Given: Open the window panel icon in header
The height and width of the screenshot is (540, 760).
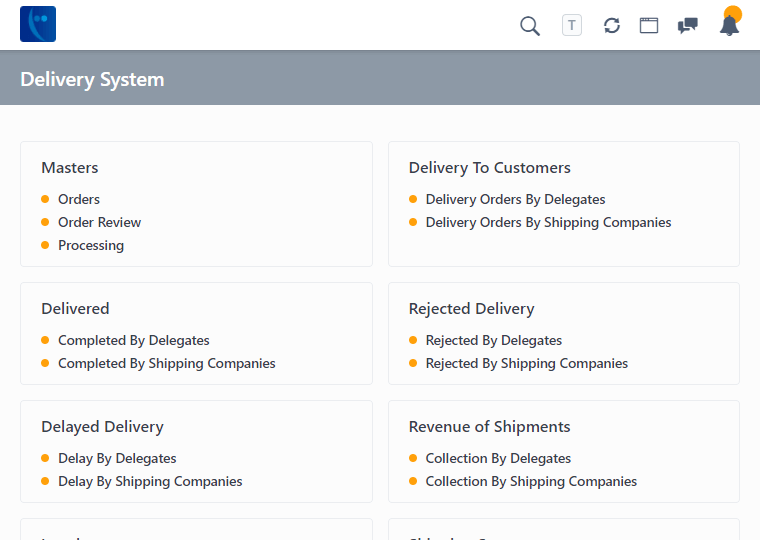Looking at the screenshot, I should coord(649,26).
